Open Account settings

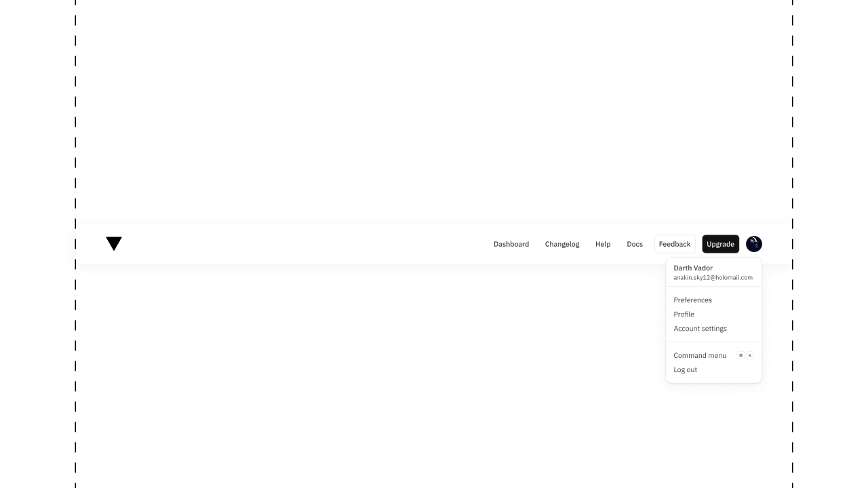[x=700, y=329]
